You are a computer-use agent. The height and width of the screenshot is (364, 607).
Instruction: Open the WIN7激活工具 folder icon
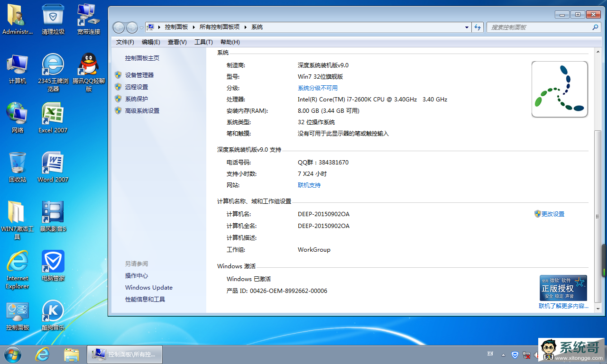[x=18, y=220]
